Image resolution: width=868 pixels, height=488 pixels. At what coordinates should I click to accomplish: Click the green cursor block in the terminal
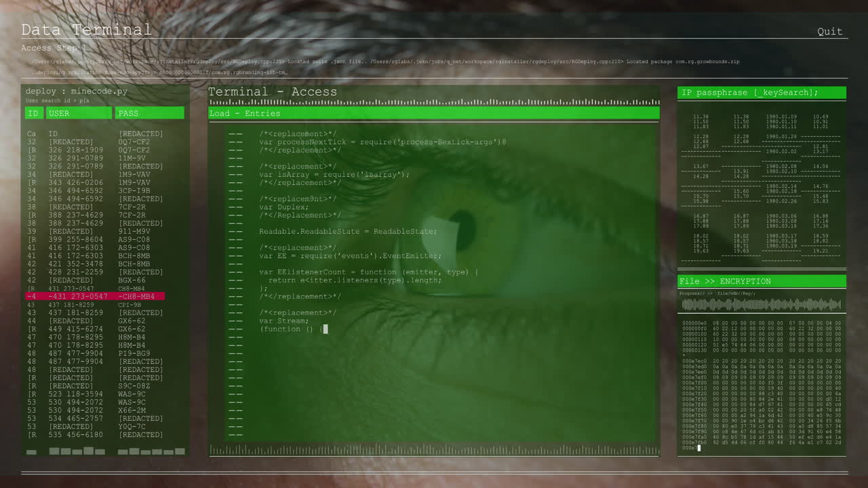325,329
